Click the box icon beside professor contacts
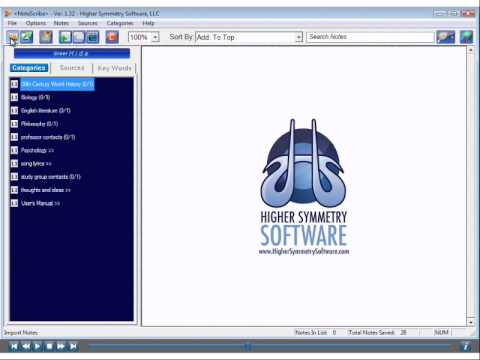Screen dimensions: 480x360 14,137
